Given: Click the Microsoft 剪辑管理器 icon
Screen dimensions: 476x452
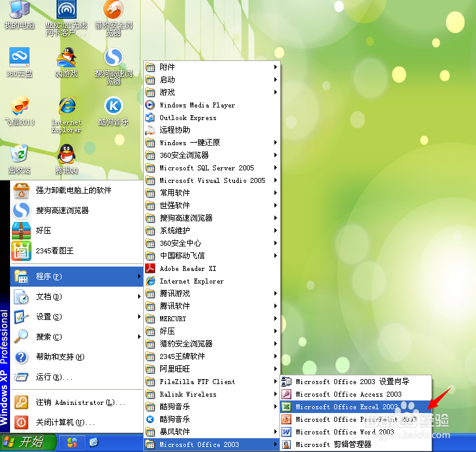Looking at the screenshot, I should coord(286,444).
